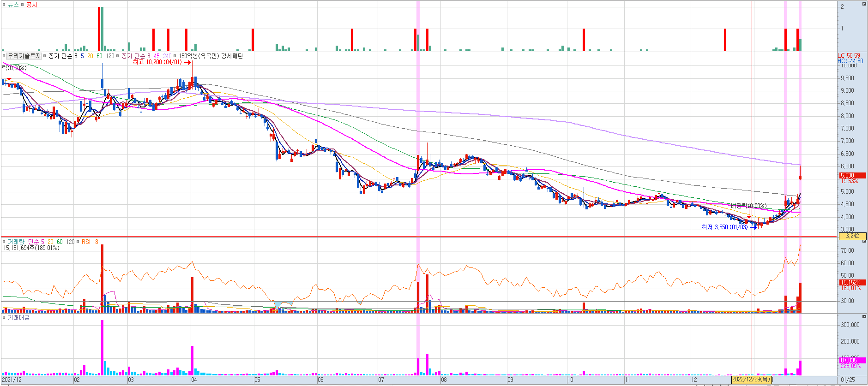Toggle the square marker before 거래량
868x386 pixels.
click(4, 242)
